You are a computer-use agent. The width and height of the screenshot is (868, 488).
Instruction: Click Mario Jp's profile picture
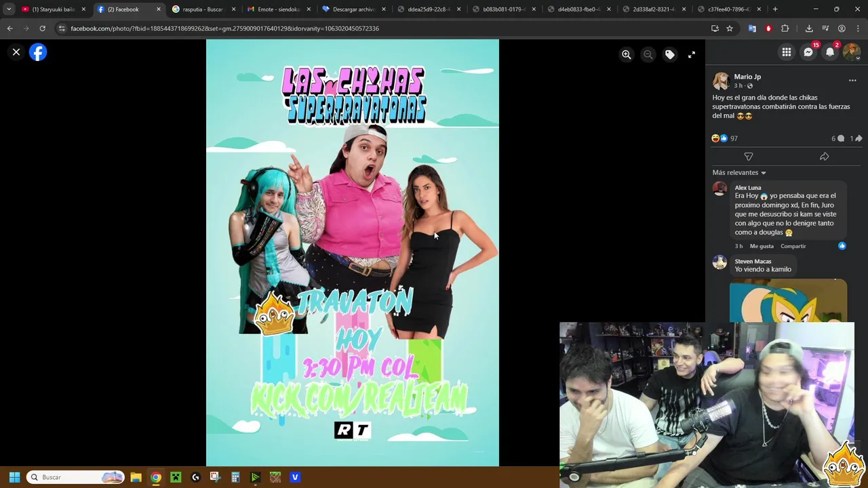click(x=721, y=81)
